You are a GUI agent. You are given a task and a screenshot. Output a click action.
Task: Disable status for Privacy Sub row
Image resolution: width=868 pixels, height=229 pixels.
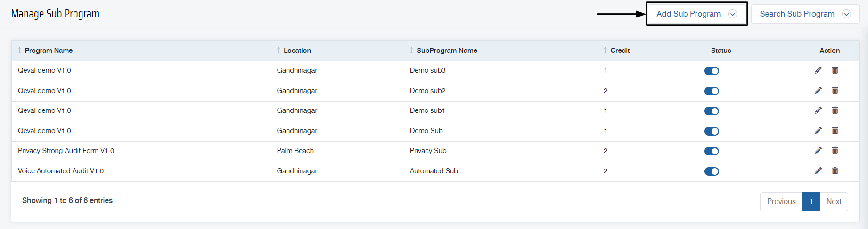[712, 151]
